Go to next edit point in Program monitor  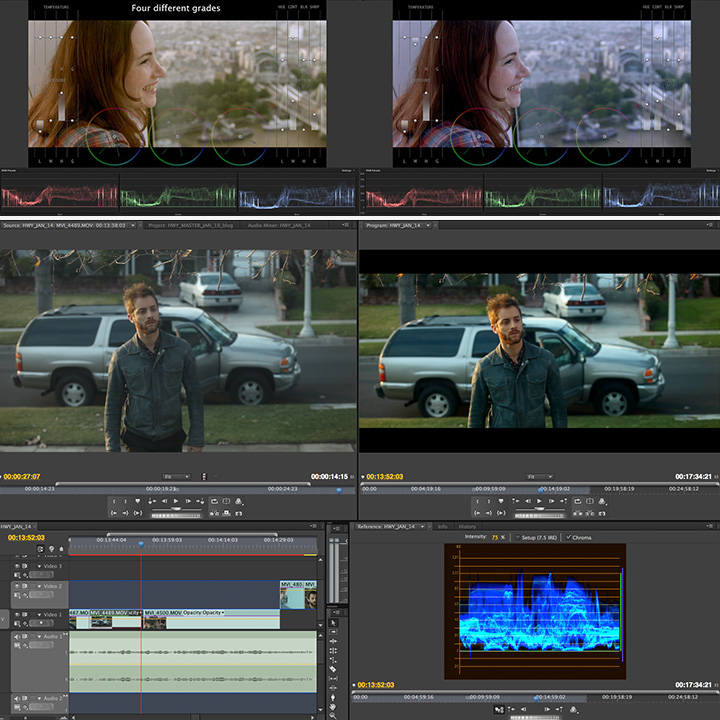point(563,501)
